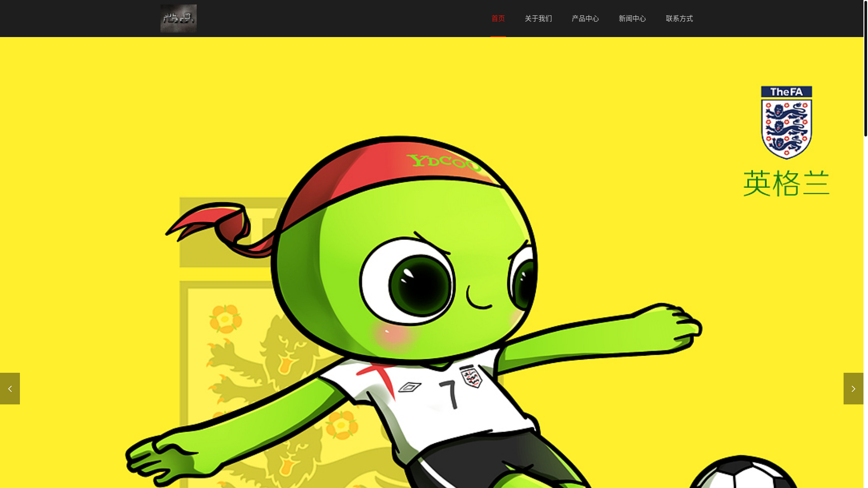868x488 pixels.
Task: Open the 联系方式 contact page
Action: [679, 19]
